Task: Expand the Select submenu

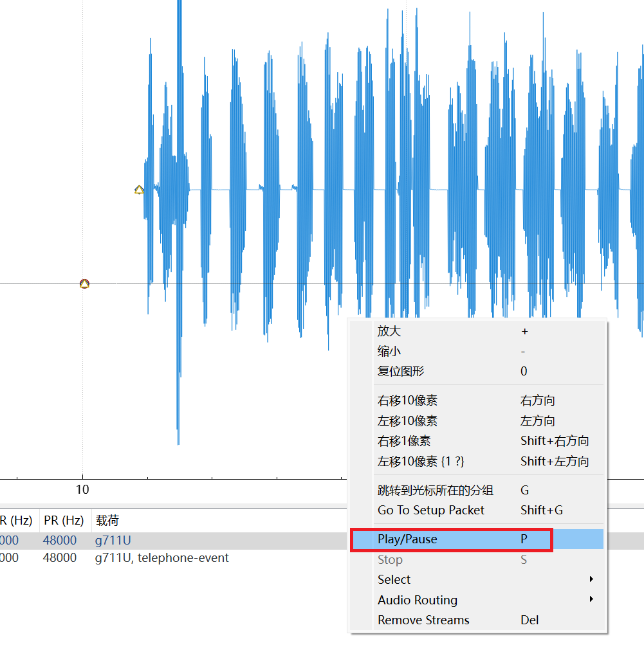Action: click(x=477, y=579)
